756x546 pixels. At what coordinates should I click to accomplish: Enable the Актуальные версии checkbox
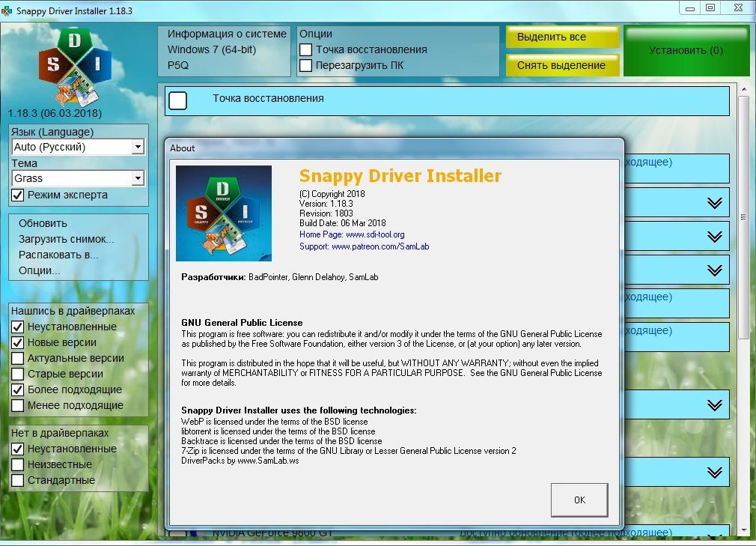(x=18, y=358)
